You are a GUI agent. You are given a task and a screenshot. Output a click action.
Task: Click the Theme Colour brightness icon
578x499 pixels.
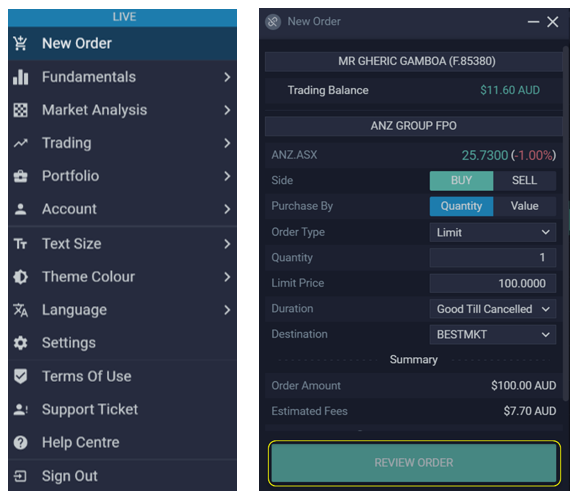pos(20,277)
